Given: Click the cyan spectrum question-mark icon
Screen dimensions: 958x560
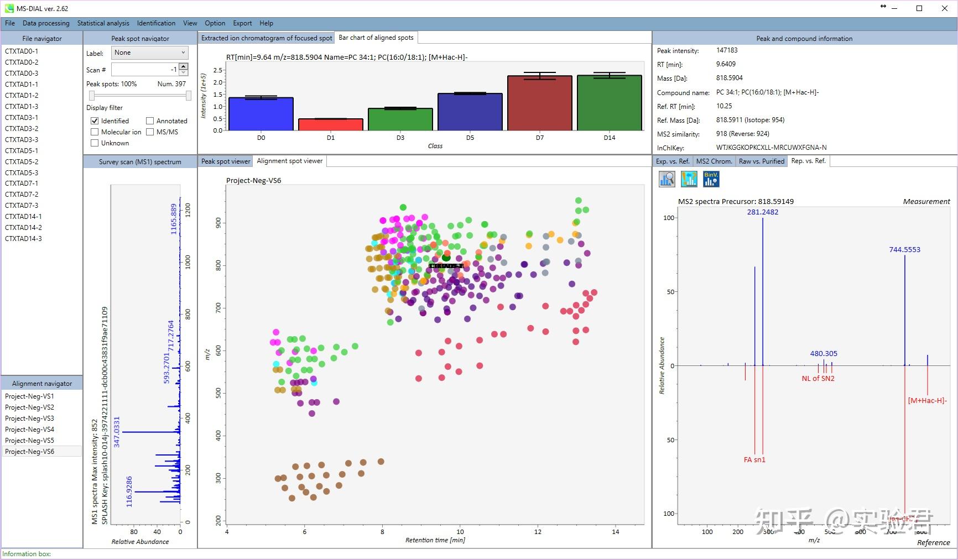Looking at the screenshot, I should pyautogui.click(x=689, y=179).
